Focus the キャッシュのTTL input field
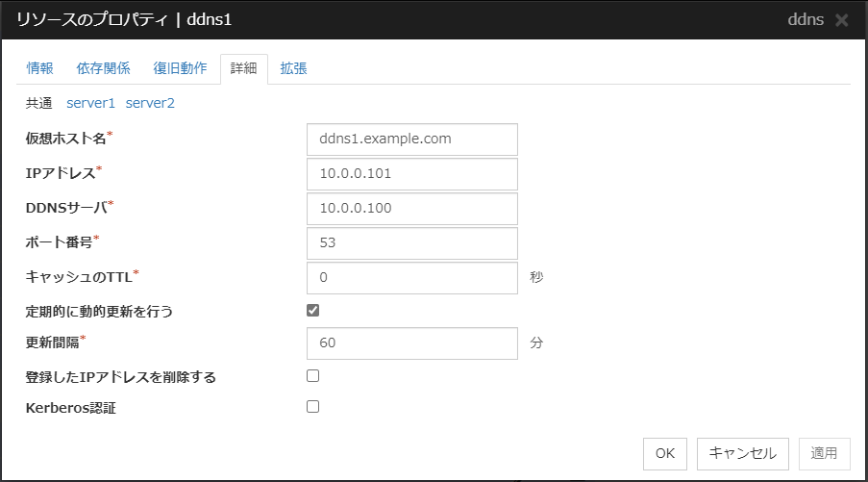Image resolution: width=868 pixels, height=482 pixels. (x=411, y=278)
